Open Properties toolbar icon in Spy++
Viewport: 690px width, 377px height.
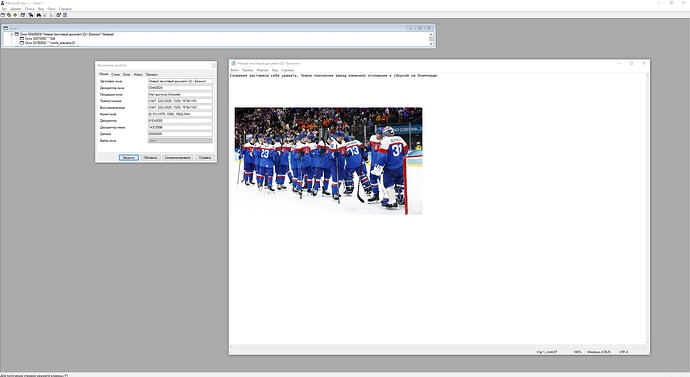click(58, 15)
